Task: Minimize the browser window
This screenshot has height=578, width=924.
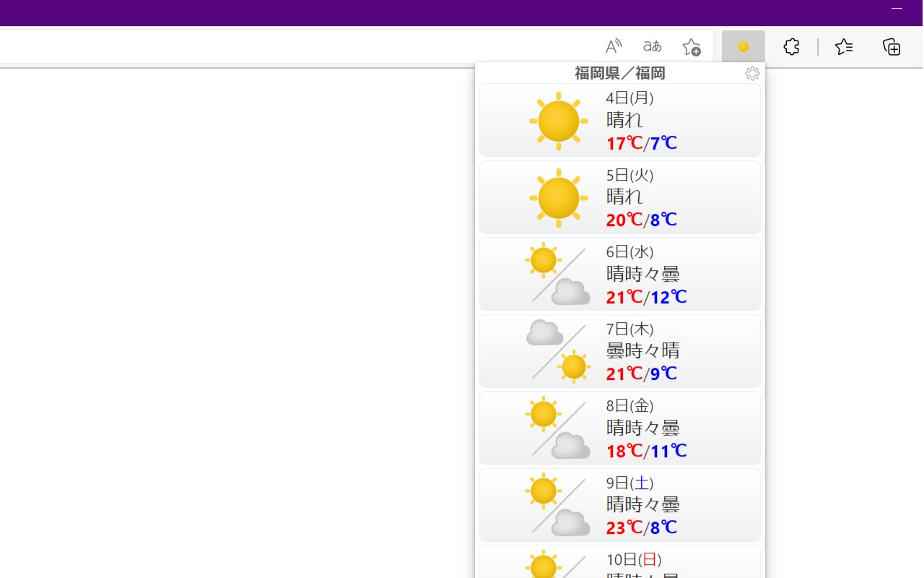Action: 897,9
